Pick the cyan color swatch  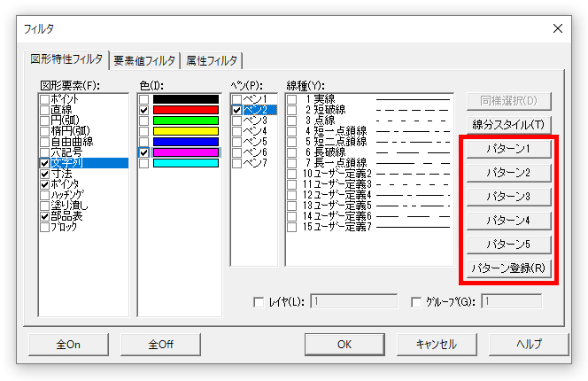pyautogui.click(x=186, y=163)
